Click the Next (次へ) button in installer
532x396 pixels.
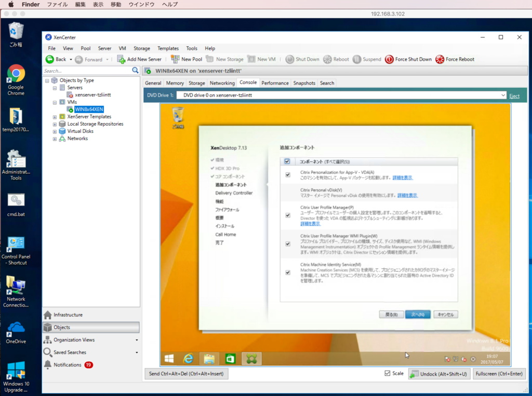point(418,315)
